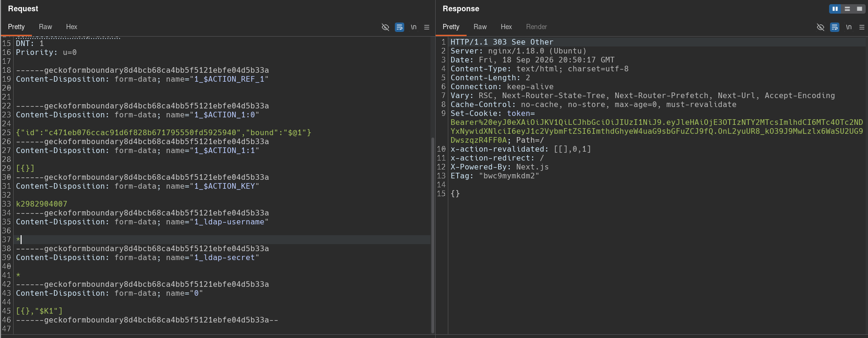The width and height of the screenshot is (868, 338).
Task: Click the 'X-Powered-By: Next.js' header
Action: (x=499, y=167)
